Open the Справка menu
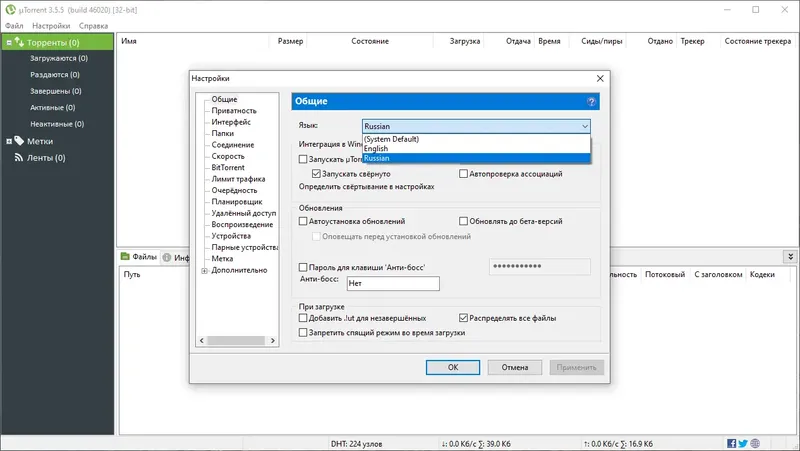This screenshot has width=800, height=451. coord(93,26)
